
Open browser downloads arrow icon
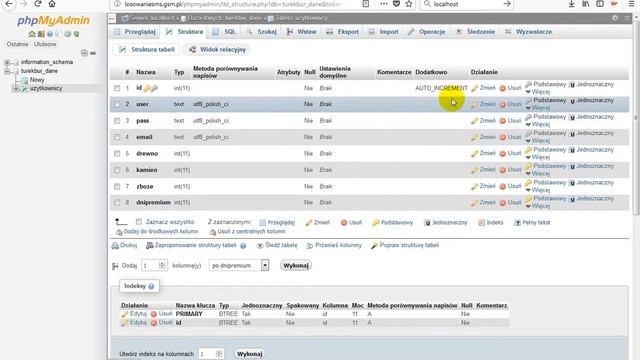571,4
